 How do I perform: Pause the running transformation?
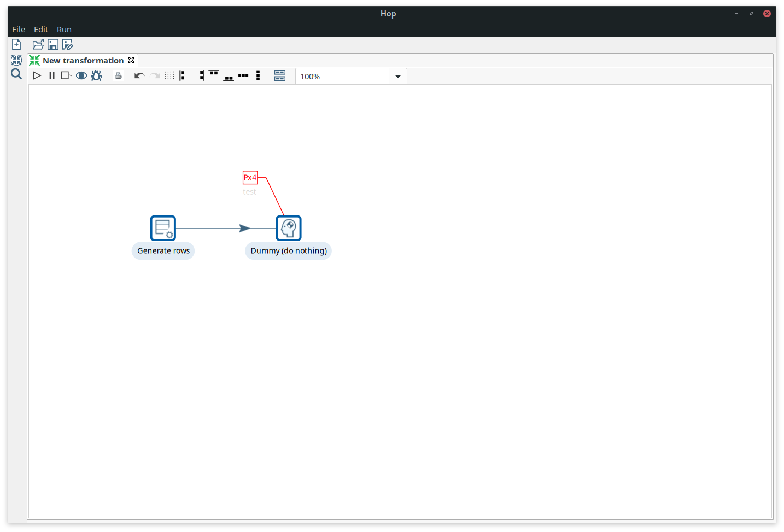point(52,76)
